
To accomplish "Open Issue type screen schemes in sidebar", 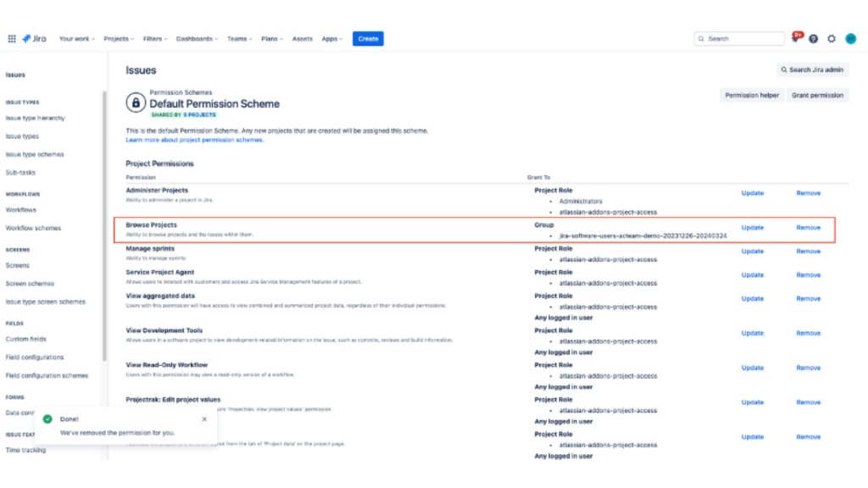I will click(46, 302).
